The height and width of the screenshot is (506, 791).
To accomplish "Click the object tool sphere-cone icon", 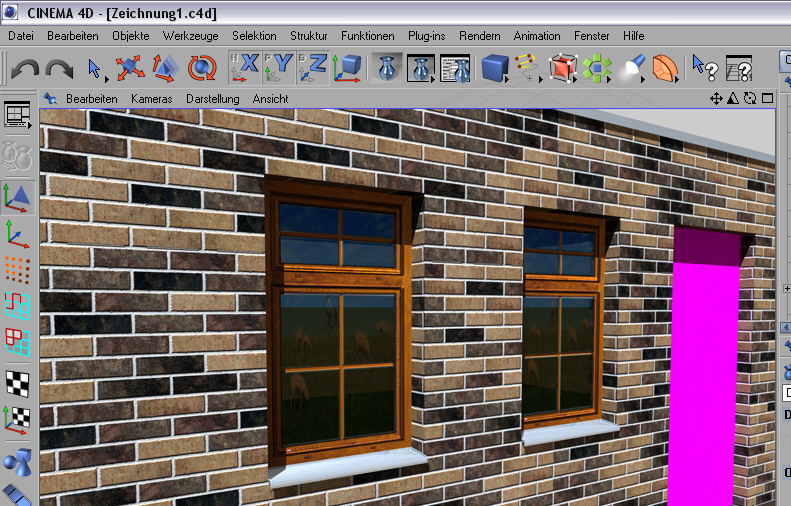I will 17,462.
